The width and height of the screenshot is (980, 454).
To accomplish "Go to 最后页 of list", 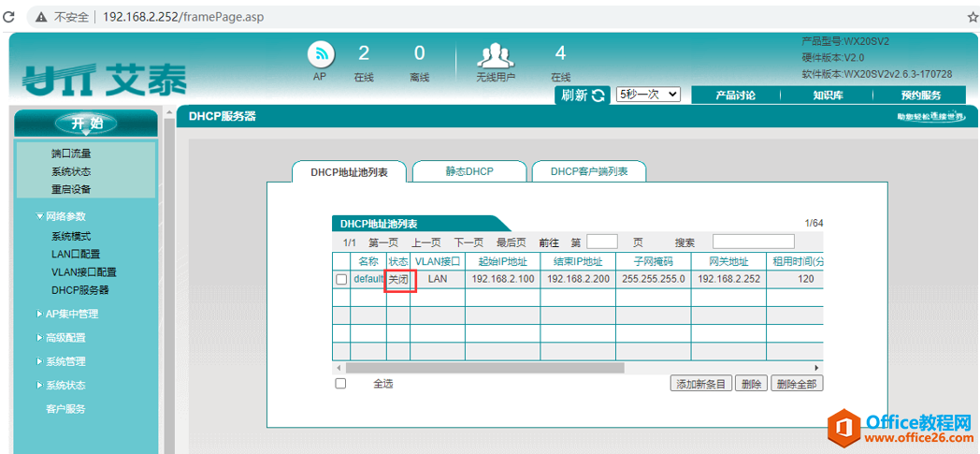I will pos(511,242).
